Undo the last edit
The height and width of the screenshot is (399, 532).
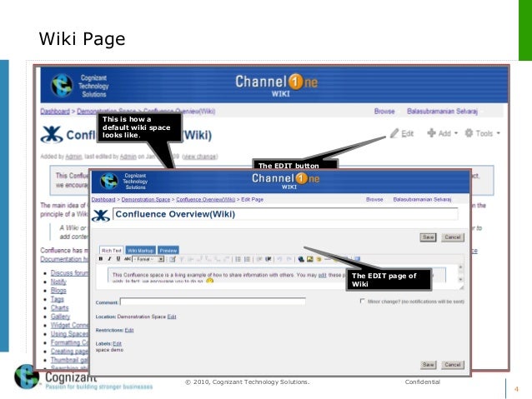(280, 259)
